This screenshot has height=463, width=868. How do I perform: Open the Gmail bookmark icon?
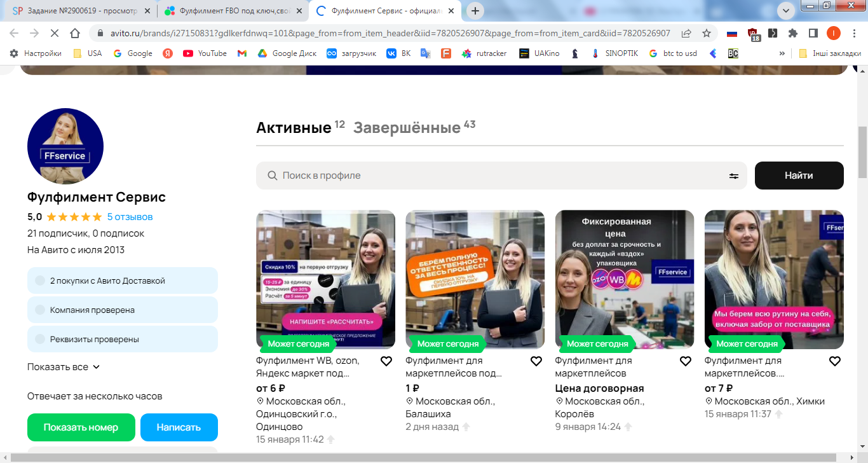pos(242,53)
